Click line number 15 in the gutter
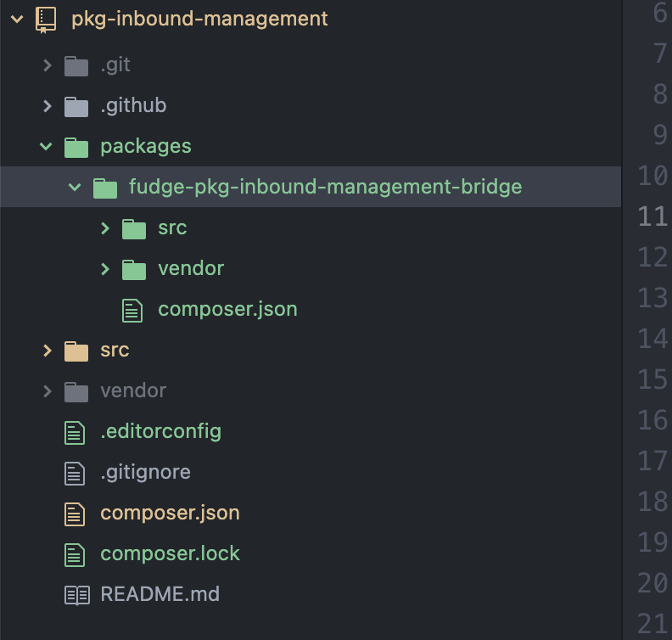The image size is (672, 640). click(652, 379)
